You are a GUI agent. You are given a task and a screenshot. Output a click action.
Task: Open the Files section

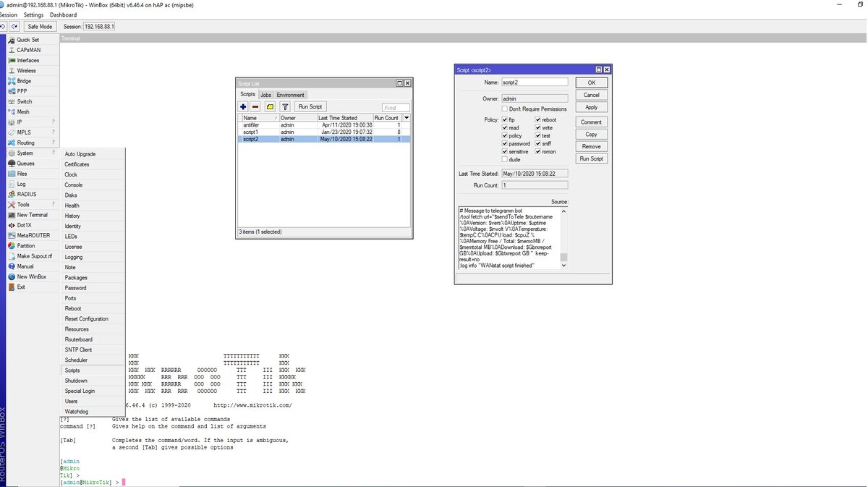[x=22, y=174]
